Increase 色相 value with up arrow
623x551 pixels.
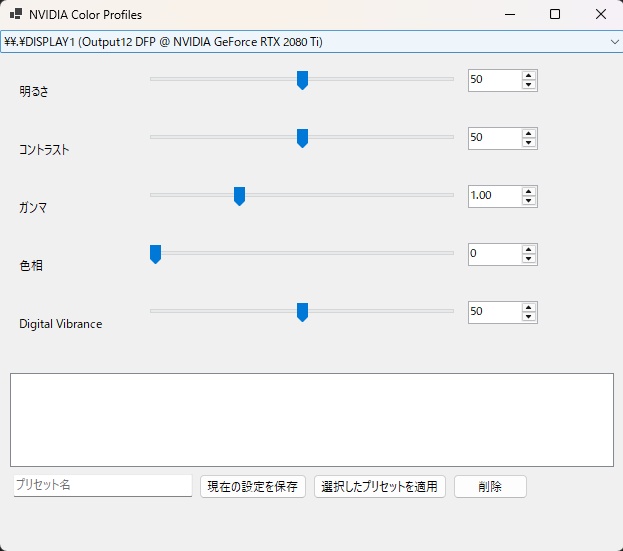pyautogui.click(x=528, y=249)
